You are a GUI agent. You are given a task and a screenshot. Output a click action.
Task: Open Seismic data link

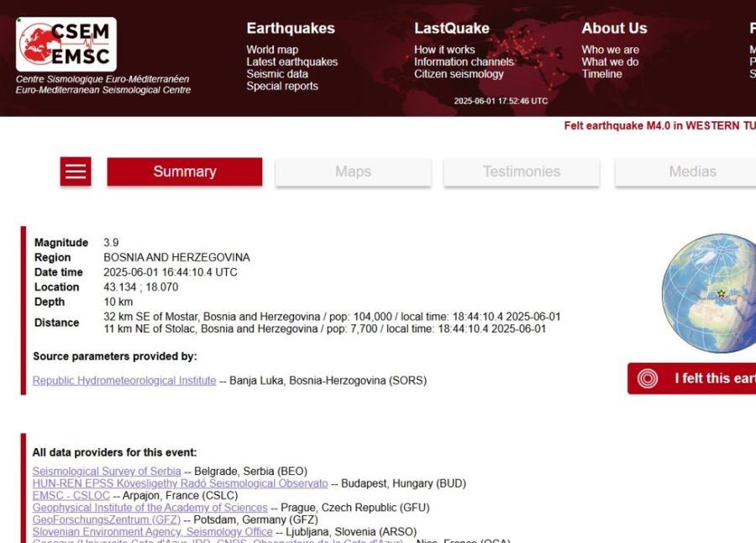277,74
